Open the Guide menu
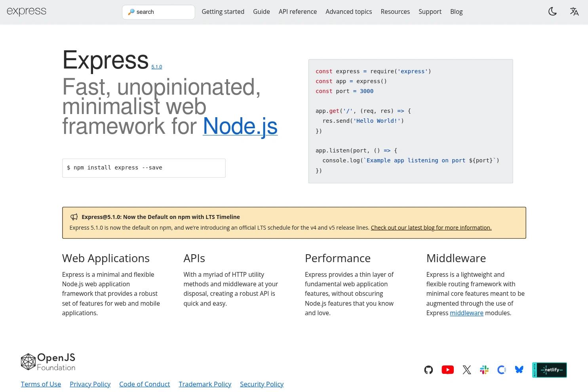Screen dimensions: 588x392 pyautogui.click(x=261, y=11)
